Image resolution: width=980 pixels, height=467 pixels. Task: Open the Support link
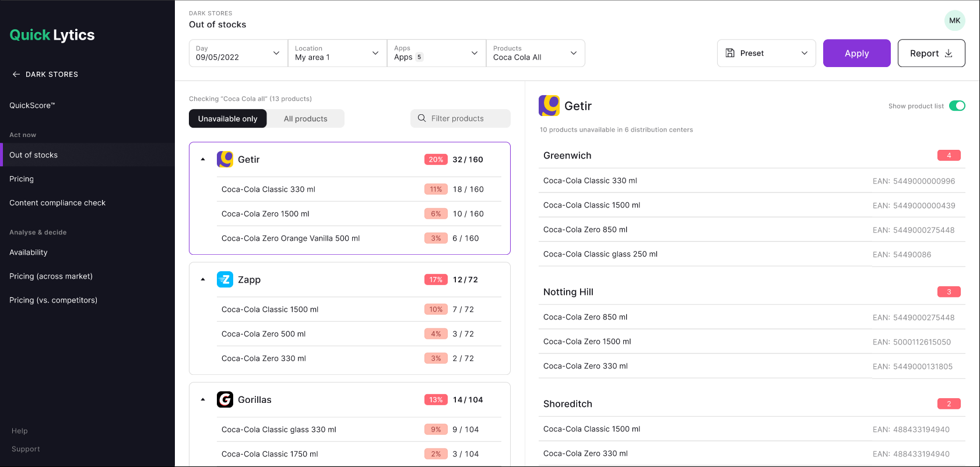tap(26, 449)
